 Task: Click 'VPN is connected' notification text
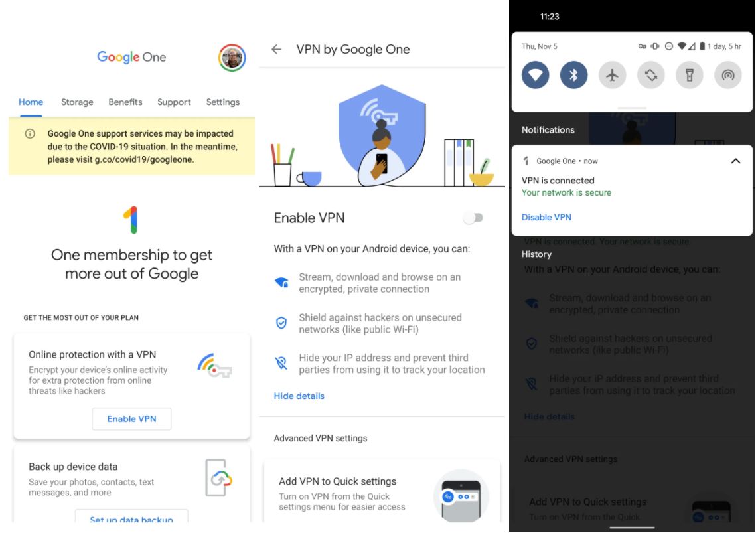tap(558, 180)
